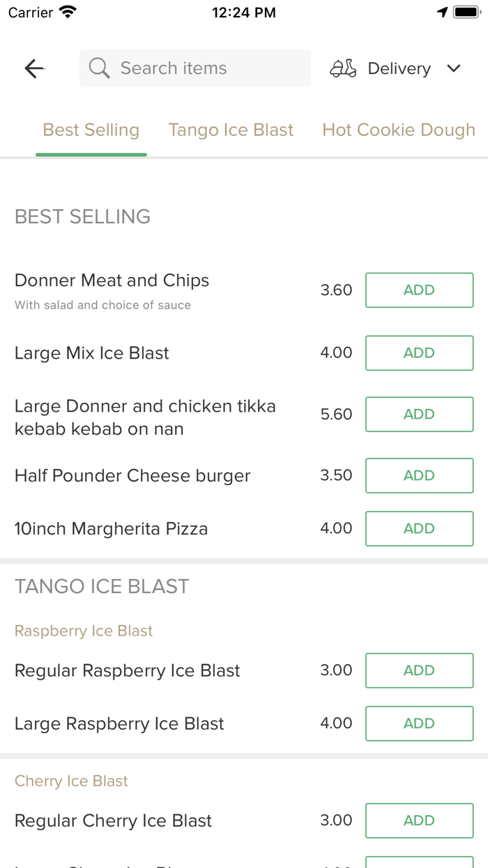Tap the location arrow in status bar
488x868 pixels.
(442, 13)
